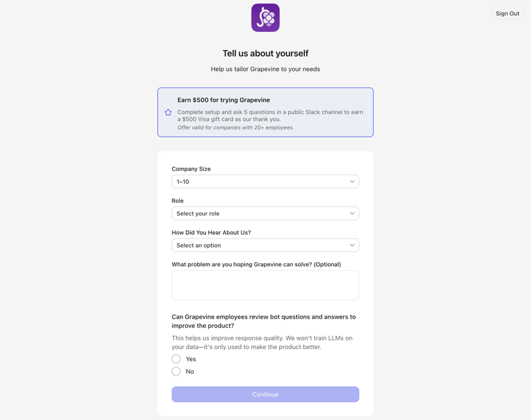
Task: Click the chevron beside "Select an option"
Action: coord(352,245)
